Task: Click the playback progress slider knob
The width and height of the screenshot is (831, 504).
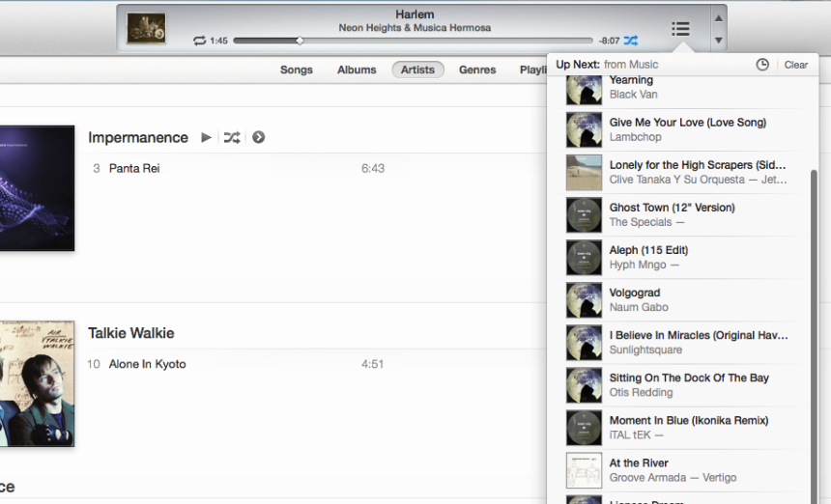Action: (x=300, y=41)
